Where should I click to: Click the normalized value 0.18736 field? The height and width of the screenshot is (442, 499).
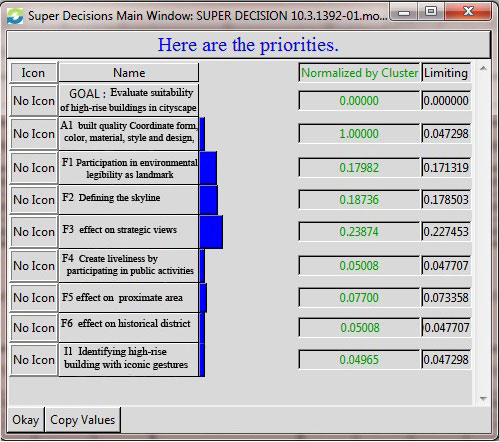pyautogui.click(x=359, y=200)
